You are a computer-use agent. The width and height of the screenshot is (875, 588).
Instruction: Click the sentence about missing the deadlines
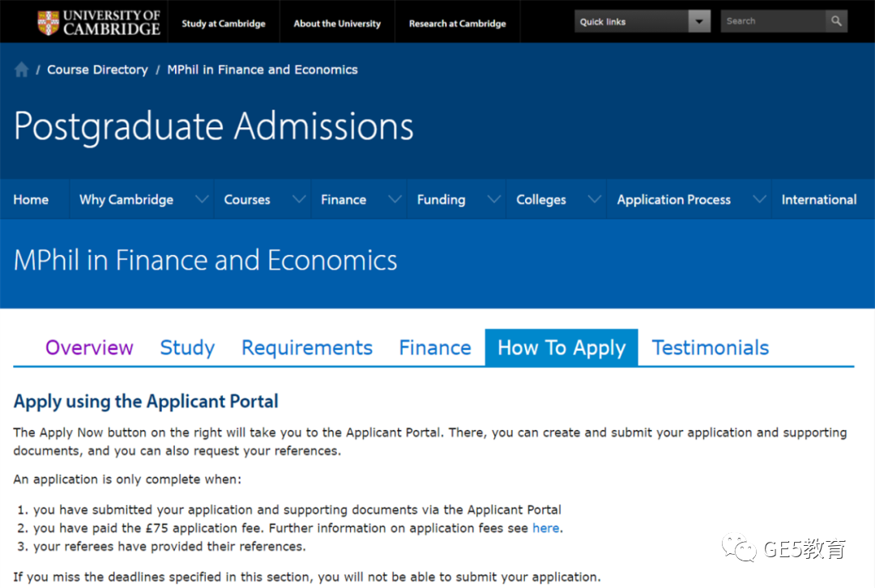tap(307, 577)
